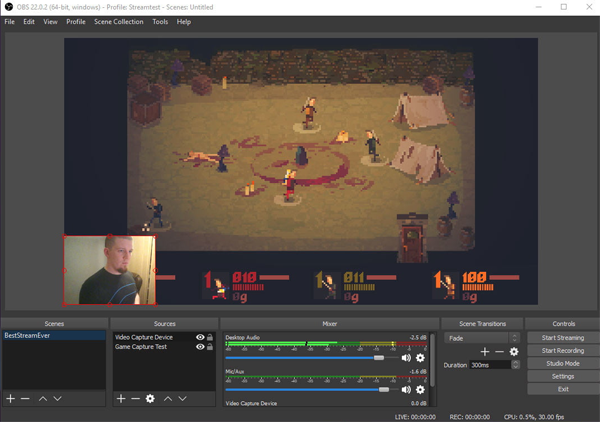Mute Mic/Aux speaker icon

click(x=406, y=389)
